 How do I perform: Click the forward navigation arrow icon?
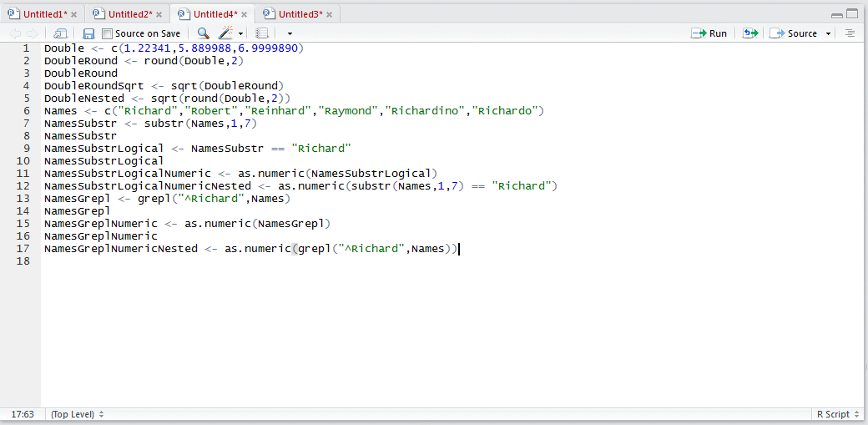coord(32,33)
